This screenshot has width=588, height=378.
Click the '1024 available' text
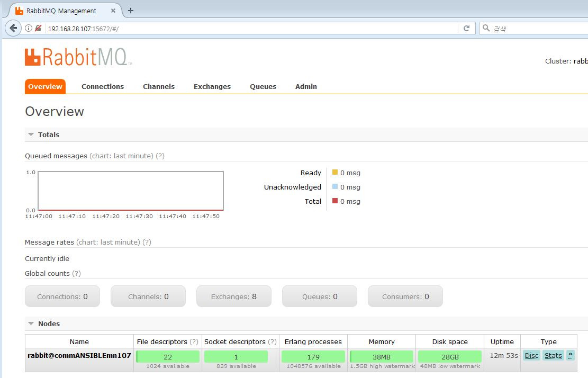[x=168, y=366]
